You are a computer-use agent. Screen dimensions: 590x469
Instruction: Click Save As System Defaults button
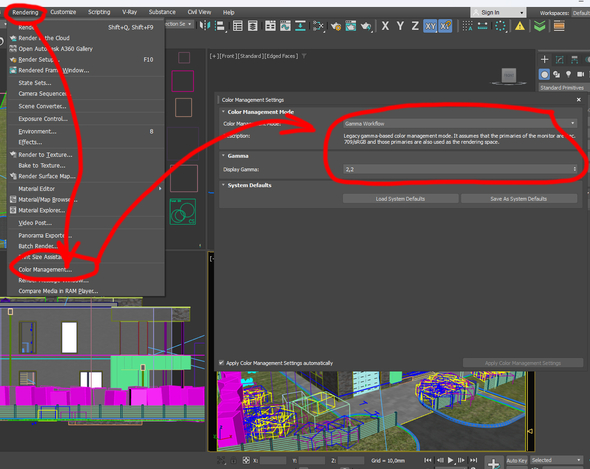519,199
